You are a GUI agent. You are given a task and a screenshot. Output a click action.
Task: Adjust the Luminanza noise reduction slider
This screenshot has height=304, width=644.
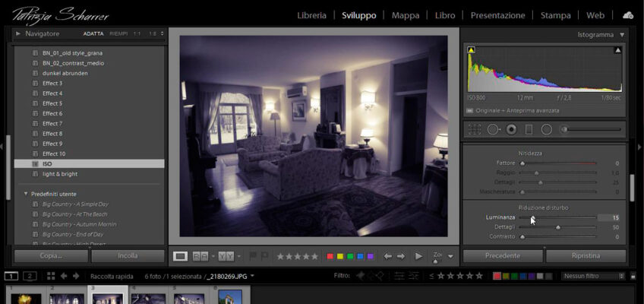[557, 217]
